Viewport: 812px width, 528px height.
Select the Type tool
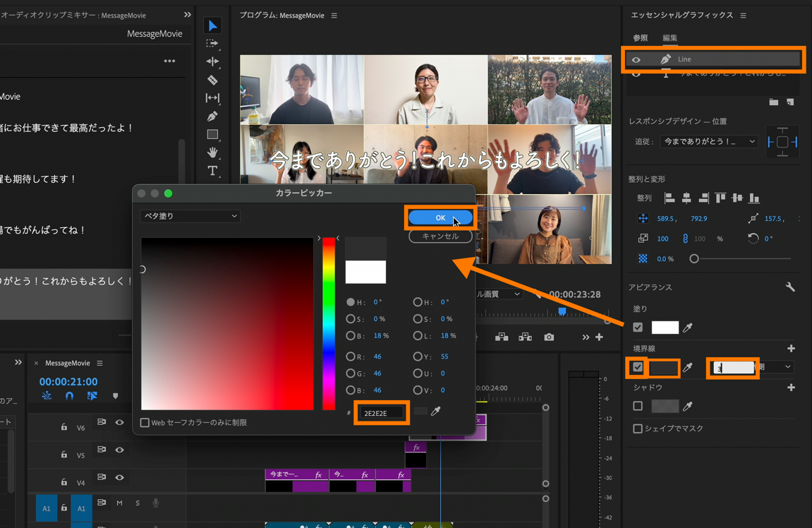212,171
